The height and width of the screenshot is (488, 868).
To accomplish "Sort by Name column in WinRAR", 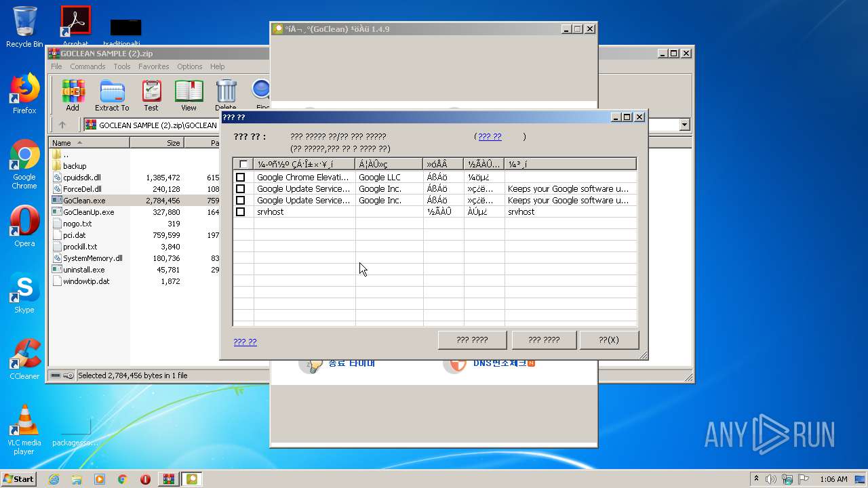I will pyautogui.click(x=90, y=143).
